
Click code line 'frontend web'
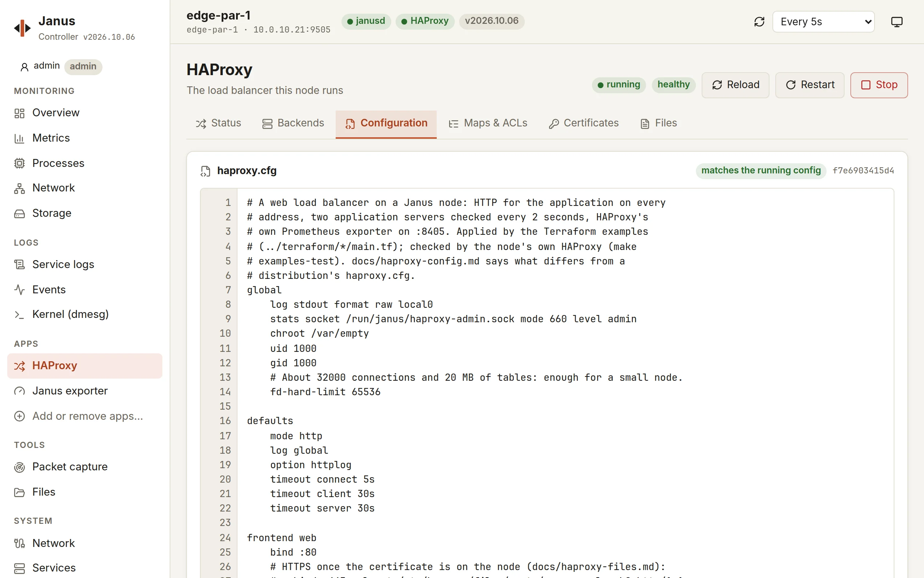(x=282, y=538)
